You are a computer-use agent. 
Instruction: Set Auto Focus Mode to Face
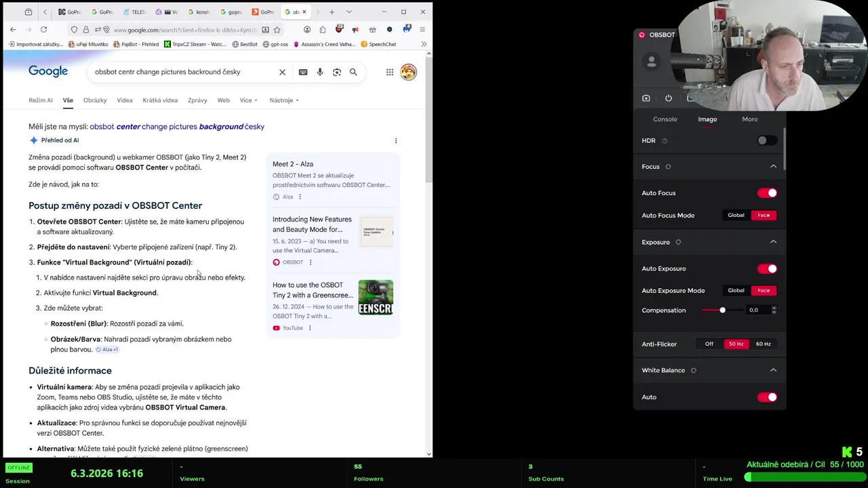(x=764, y=216)
